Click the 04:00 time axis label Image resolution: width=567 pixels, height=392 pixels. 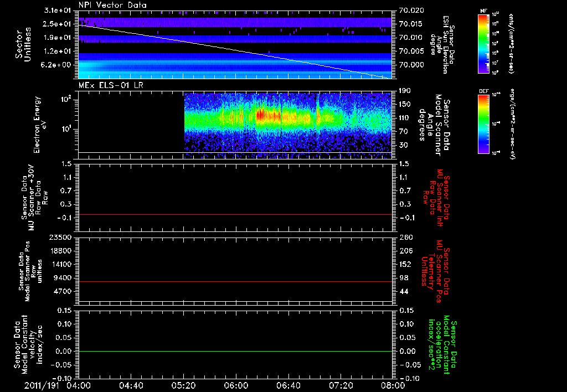point(79,385)
